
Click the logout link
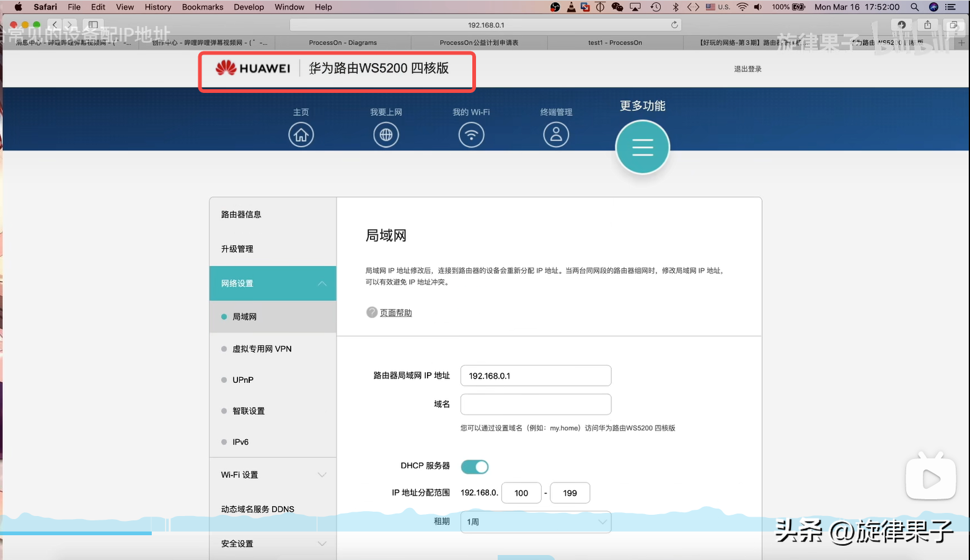point(747,69)
